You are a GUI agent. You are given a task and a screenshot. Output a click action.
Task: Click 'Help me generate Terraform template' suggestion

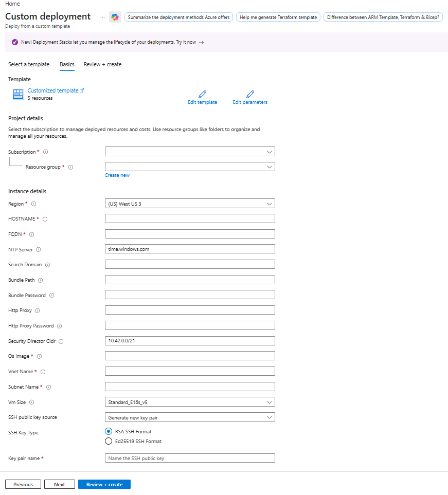click(278, 17)
